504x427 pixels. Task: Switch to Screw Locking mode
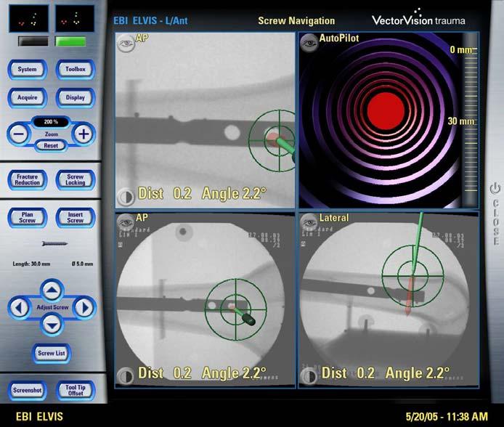tap(76, 180)
